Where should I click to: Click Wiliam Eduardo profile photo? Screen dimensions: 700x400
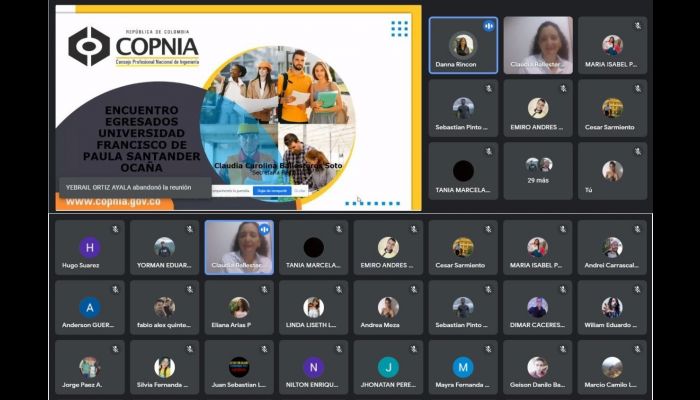point(612,307)
